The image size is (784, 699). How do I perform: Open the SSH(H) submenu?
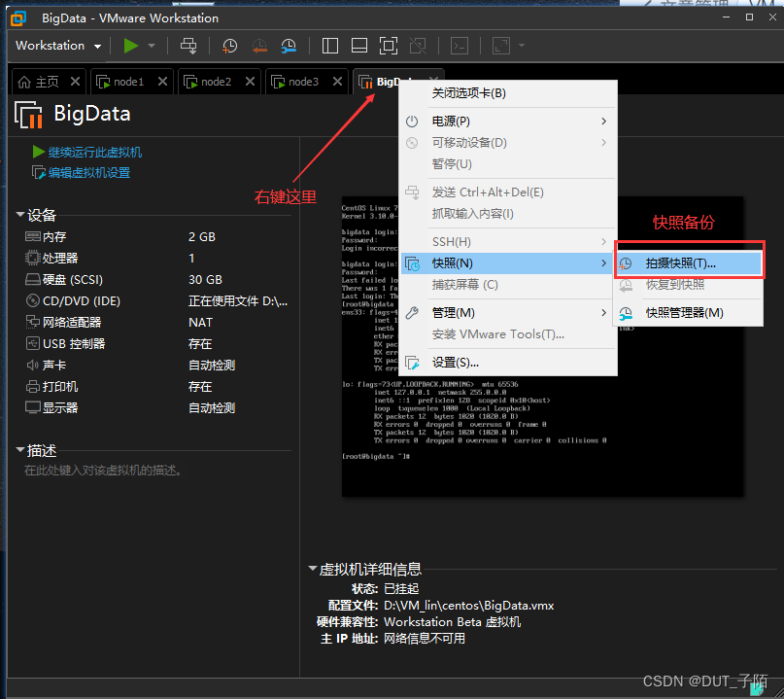(508, 242)
